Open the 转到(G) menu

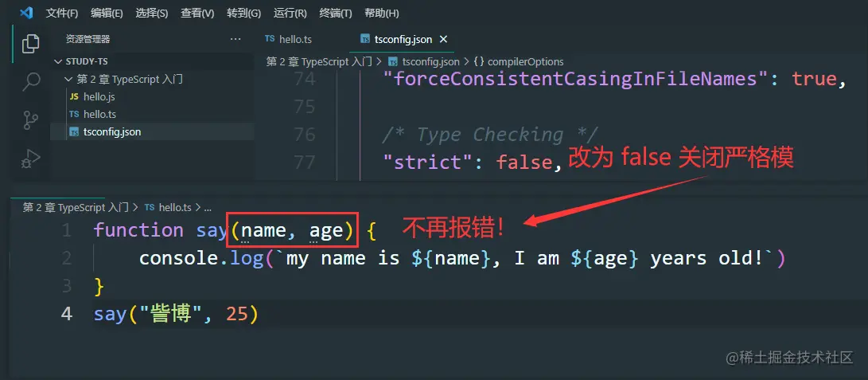243,14
